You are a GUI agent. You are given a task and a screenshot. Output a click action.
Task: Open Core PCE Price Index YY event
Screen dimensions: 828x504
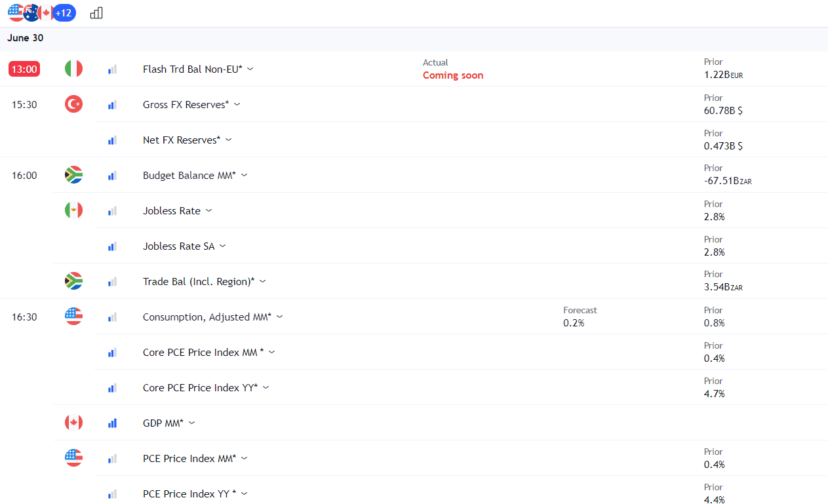[x=201, y=387]
